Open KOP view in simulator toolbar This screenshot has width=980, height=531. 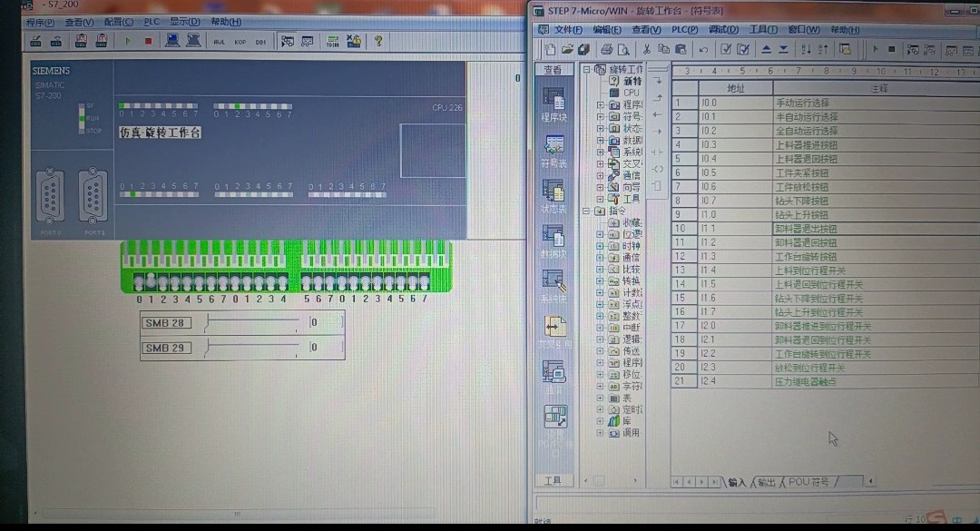pyautogui.click(x=240, y=42)
